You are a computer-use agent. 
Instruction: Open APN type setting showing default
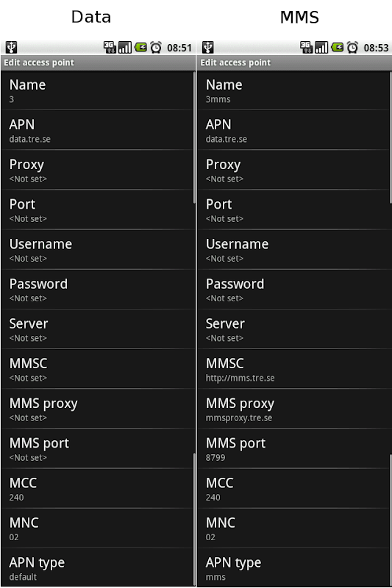[x=97, y=567]
